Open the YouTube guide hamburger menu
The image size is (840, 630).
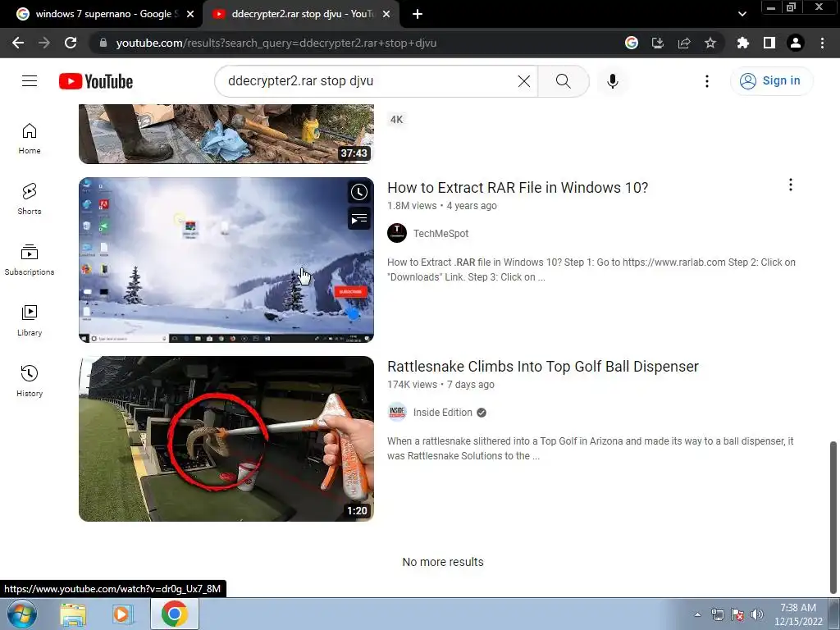(30, 81)
